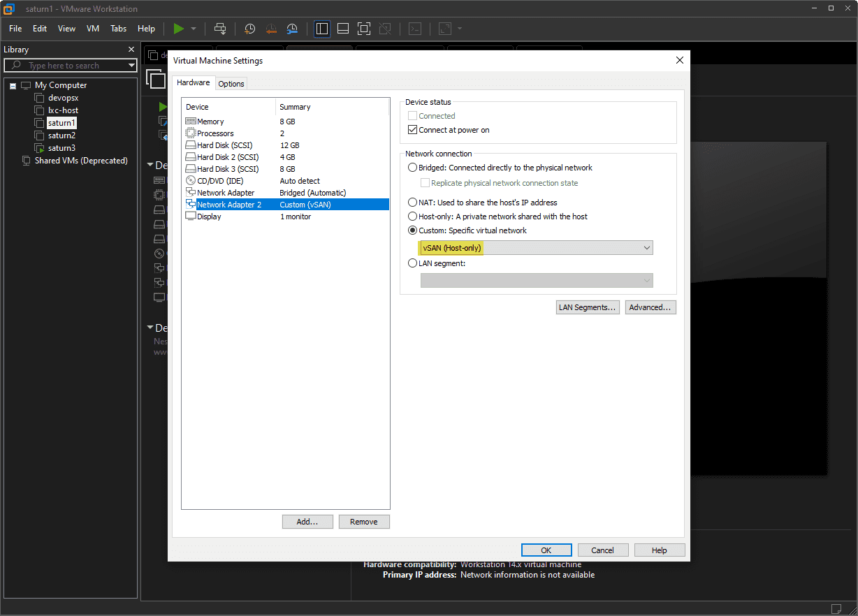Click the Add... hardware button
Viewport: 858px width, 616px height.
[307, 522]
